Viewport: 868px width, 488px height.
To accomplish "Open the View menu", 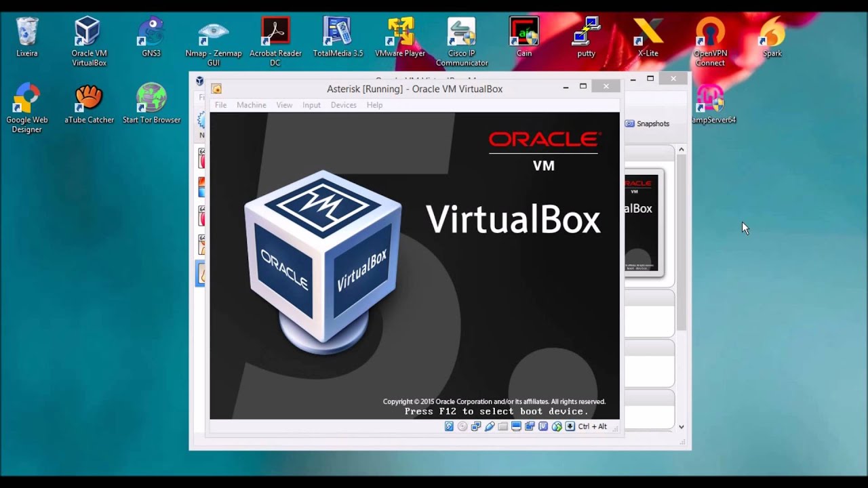I will coord(284,105).
